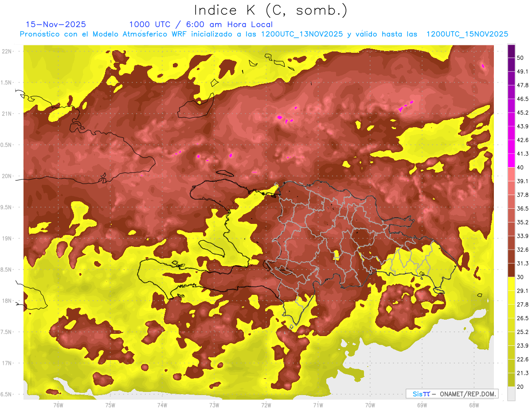The image size is (532, 411).
Task: Click the "25.2" color scale value
Action: (x=523, y=332)
